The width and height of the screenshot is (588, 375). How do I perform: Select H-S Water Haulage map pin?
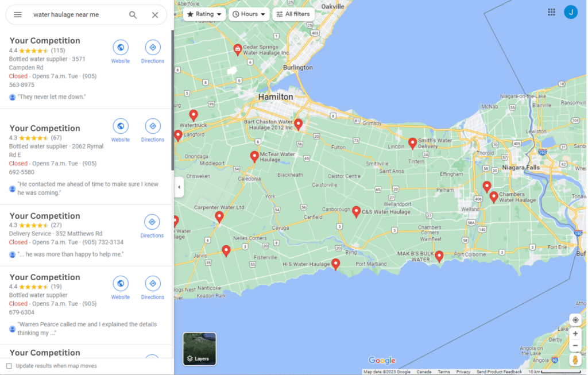(x=336, y=264)
